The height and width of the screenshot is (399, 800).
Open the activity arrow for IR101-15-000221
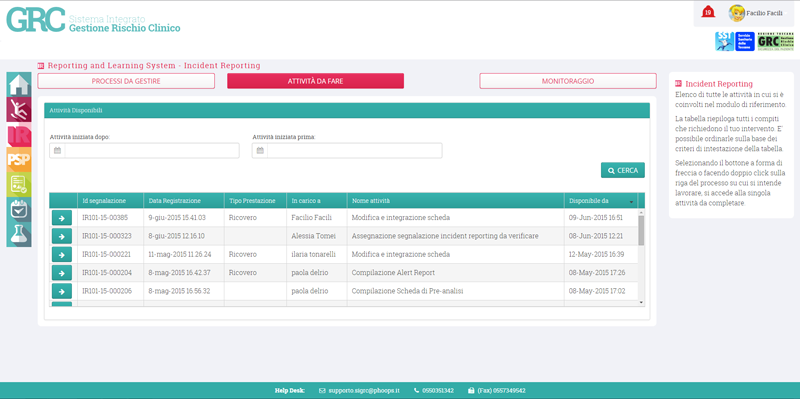pos(62,255)
